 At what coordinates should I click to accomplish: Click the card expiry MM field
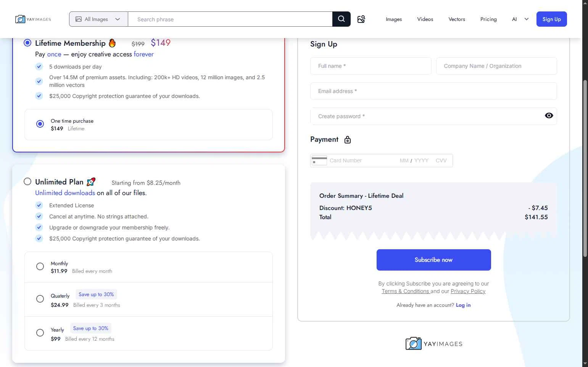pos(404,160)
